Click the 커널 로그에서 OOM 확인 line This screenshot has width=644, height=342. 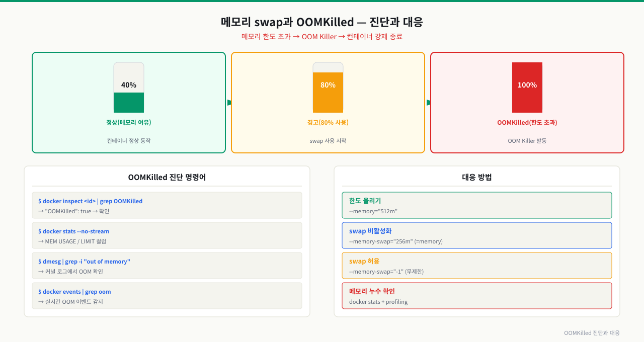click(x=71, y=272)
